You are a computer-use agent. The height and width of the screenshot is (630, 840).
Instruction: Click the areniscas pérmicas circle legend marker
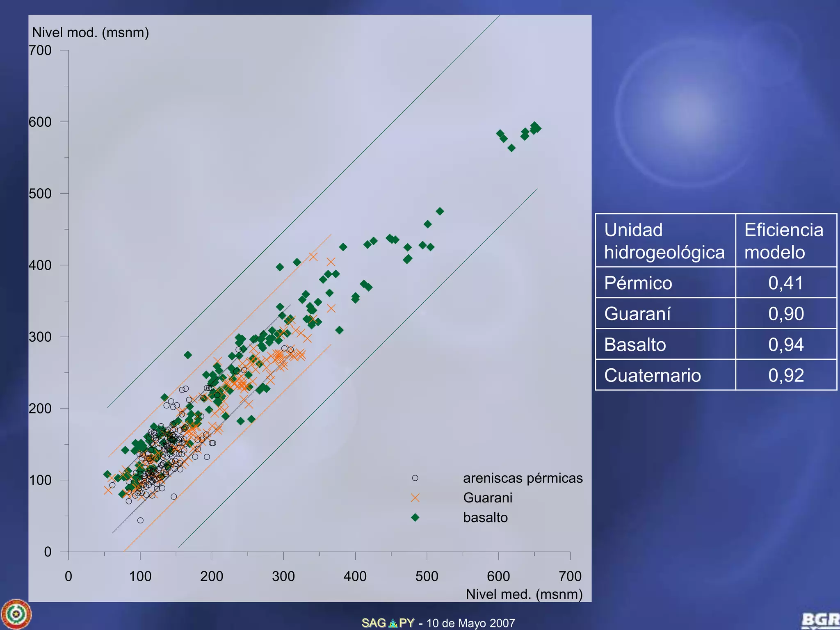coord(415,478)
